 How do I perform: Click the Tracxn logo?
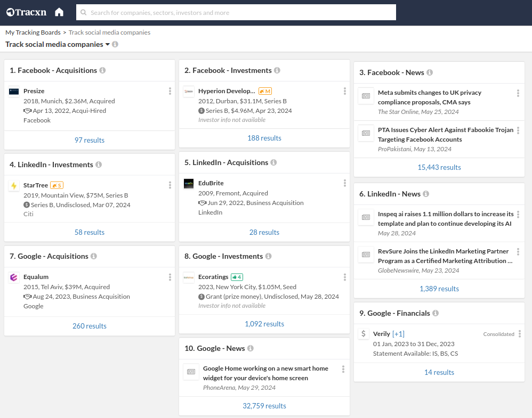click(26, 12)
